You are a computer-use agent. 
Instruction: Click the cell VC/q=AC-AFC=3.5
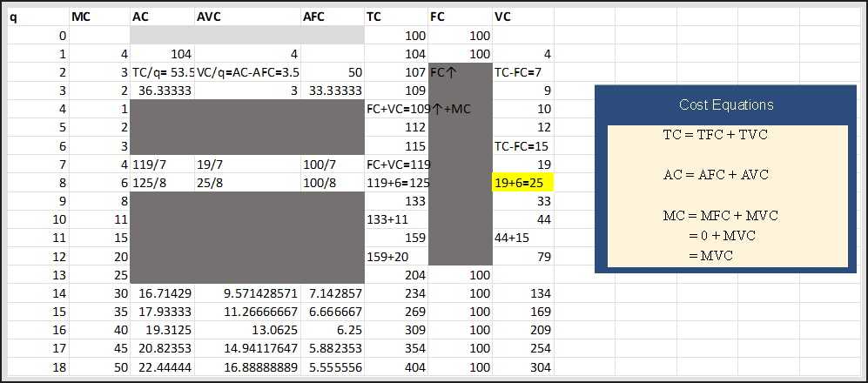click(247, 72)
